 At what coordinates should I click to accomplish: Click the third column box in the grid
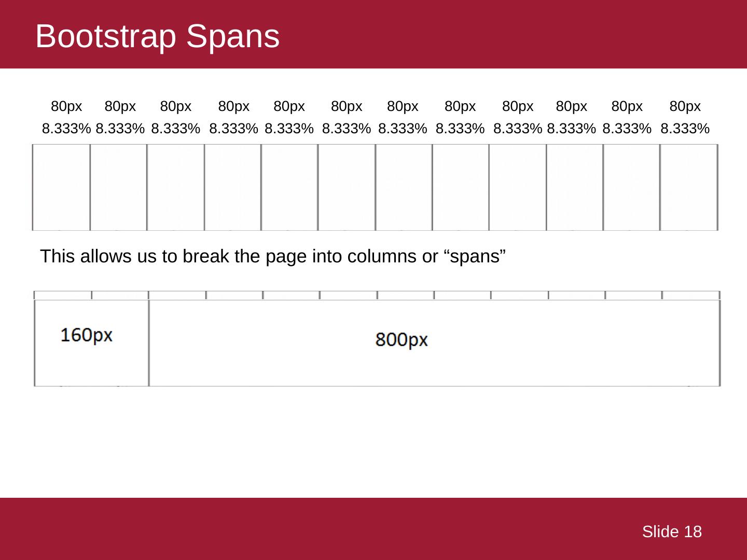175,187
